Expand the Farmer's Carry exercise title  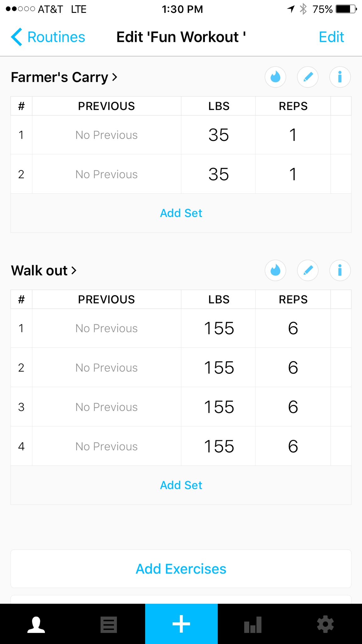coord(64,77)
